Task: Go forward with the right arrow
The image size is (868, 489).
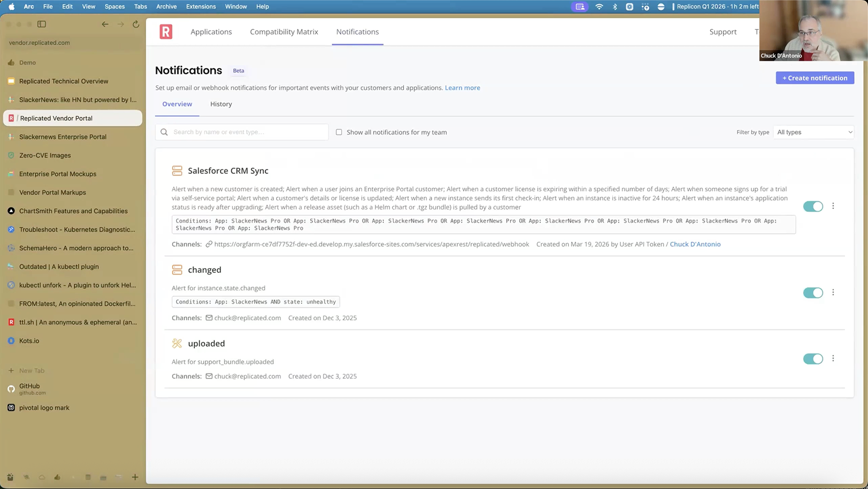Action: click(121, 24)
